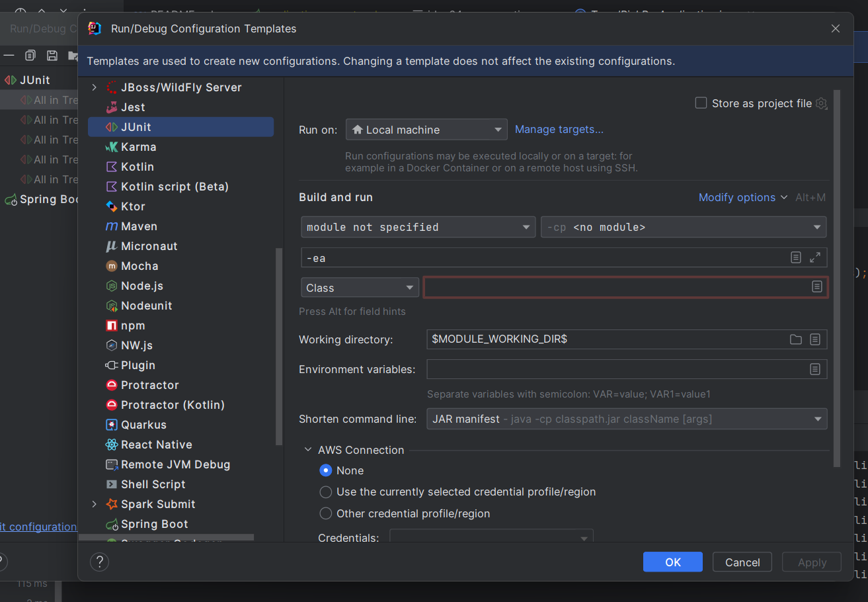Pick the Node.js template icon
This screenshot has height=602, width=868.
(111, 286)
